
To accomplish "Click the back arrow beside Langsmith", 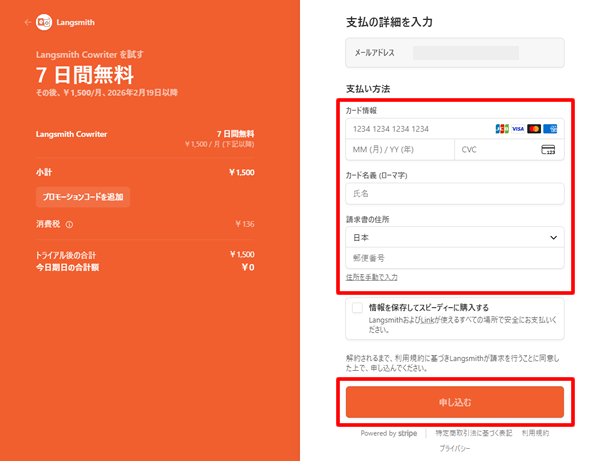I will pyautogui.click(x=27, y=22).
